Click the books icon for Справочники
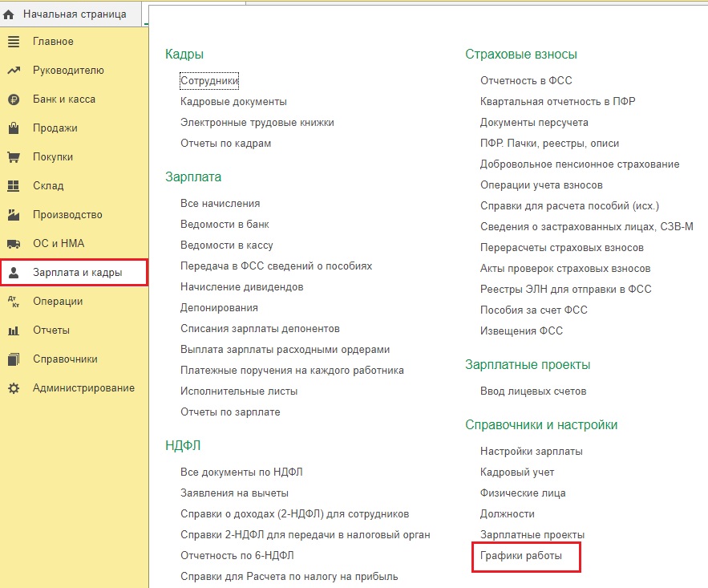 click(14, 359)
